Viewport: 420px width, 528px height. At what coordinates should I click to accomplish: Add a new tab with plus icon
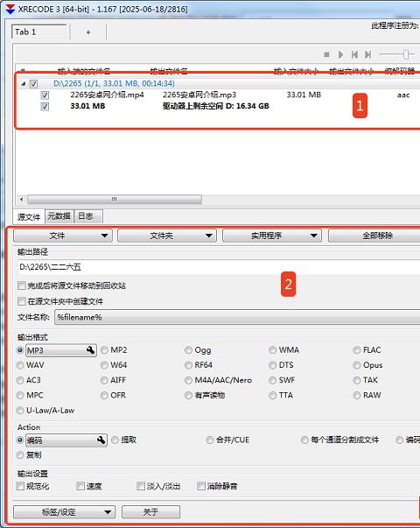coord(88,32)
